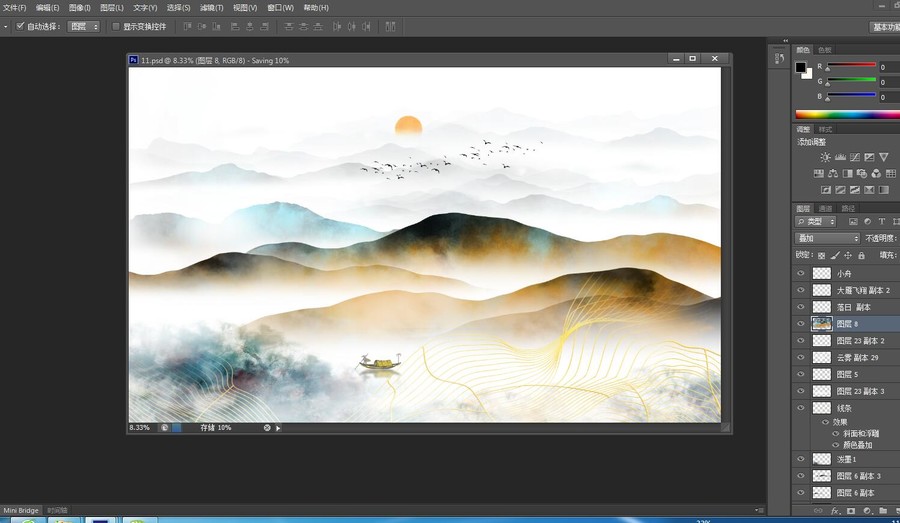This screenshot has width=900, height=523.
Task: Open the 类型 layer filter dropdown
Action: click(816, 222)
